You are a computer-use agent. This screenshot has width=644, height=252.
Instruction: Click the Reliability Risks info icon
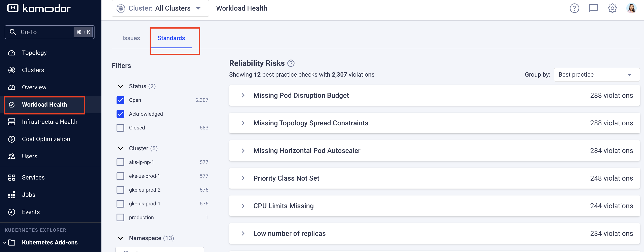coord(291,63)
